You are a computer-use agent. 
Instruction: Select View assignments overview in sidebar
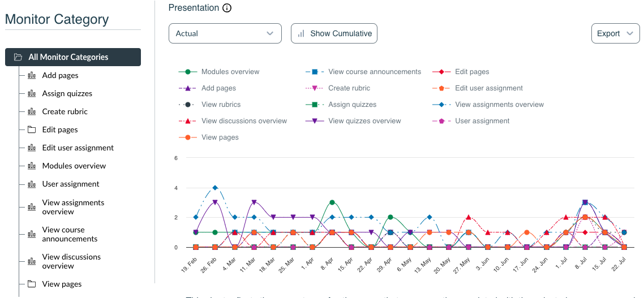73,207
